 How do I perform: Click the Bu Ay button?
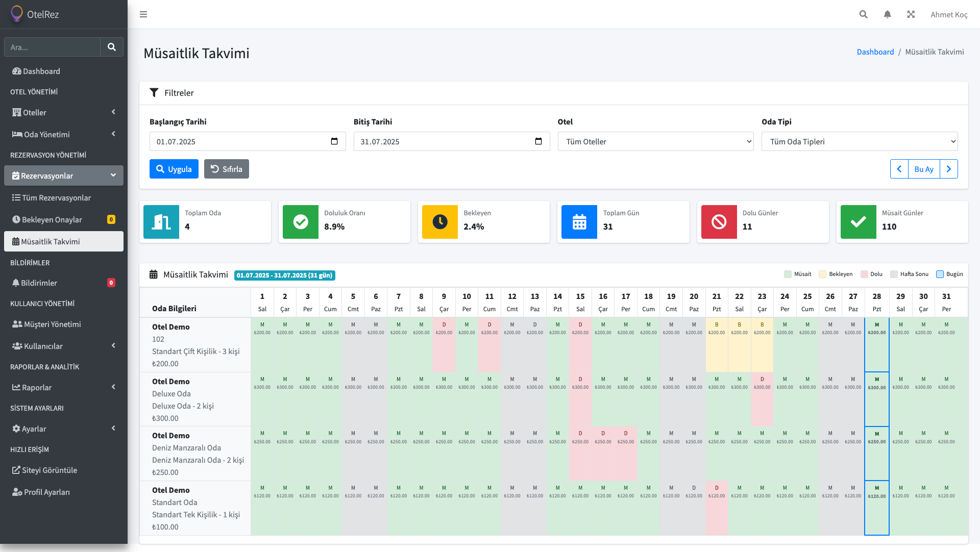click(924, 169)
